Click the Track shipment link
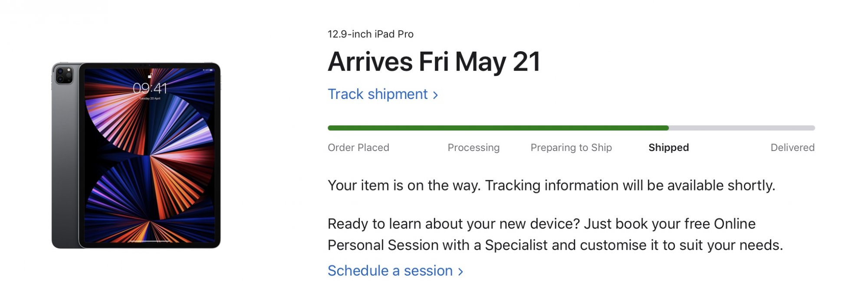The width and height of the screenshot is (868, 302). coord(378,94)
